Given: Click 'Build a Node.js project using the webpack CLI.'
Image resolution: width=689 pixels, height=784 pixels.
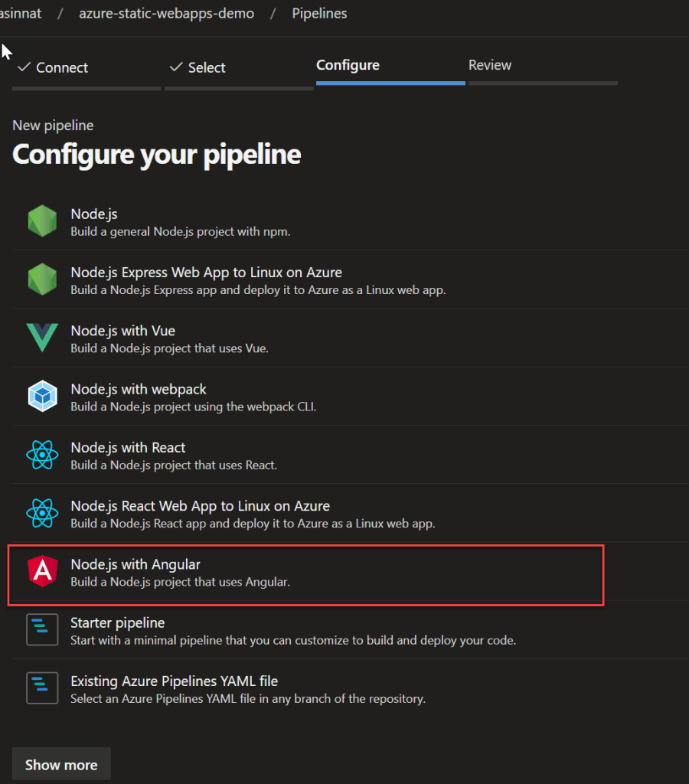Looking at the screenshot, I should (x=194, y=407).
